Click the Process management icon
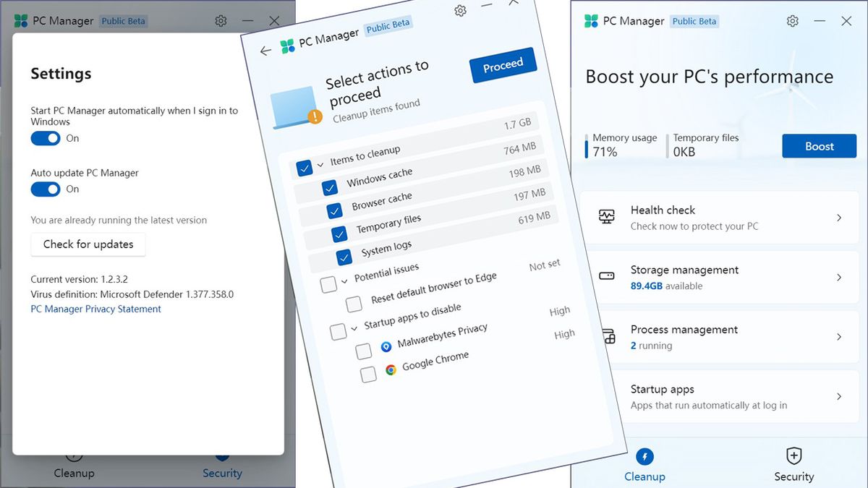The width and height of the screenshot is (868, 488). [x=610, y=335]
